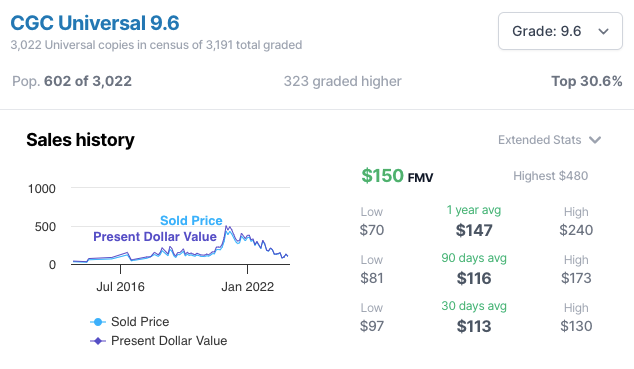Click the Present Dollar Value diamond marker
This screenshot has width=634, height=369.
pyautogui.click(x=97, y=341)
